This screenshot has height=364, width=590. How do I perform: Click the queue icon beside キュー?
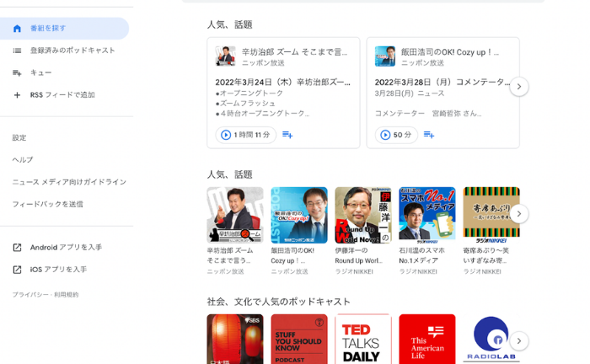tap(17, 73)
